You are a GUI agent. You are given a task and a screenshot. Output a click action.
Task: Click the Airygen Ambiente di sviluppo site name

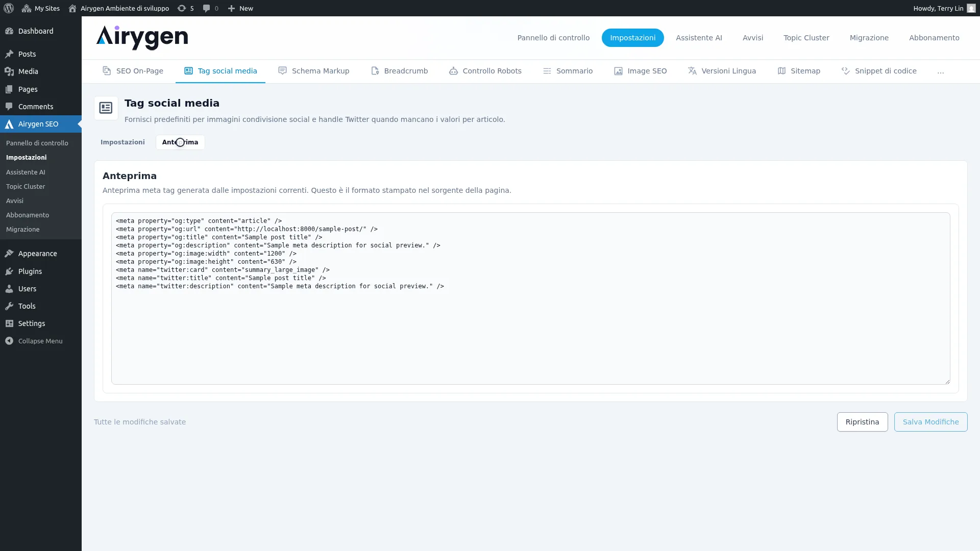(125, 8)
